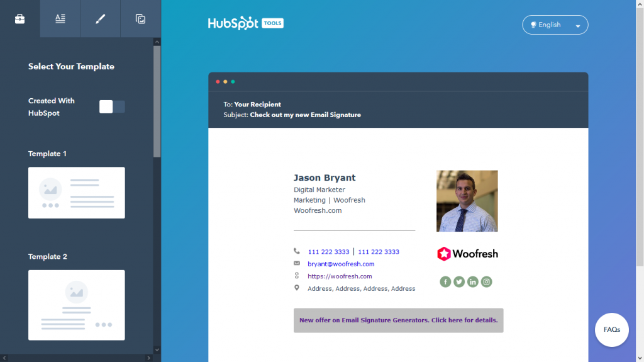Click the Woofresh.com text line
Viewport: 644px width, 362px height.
[x=318, y=210]
